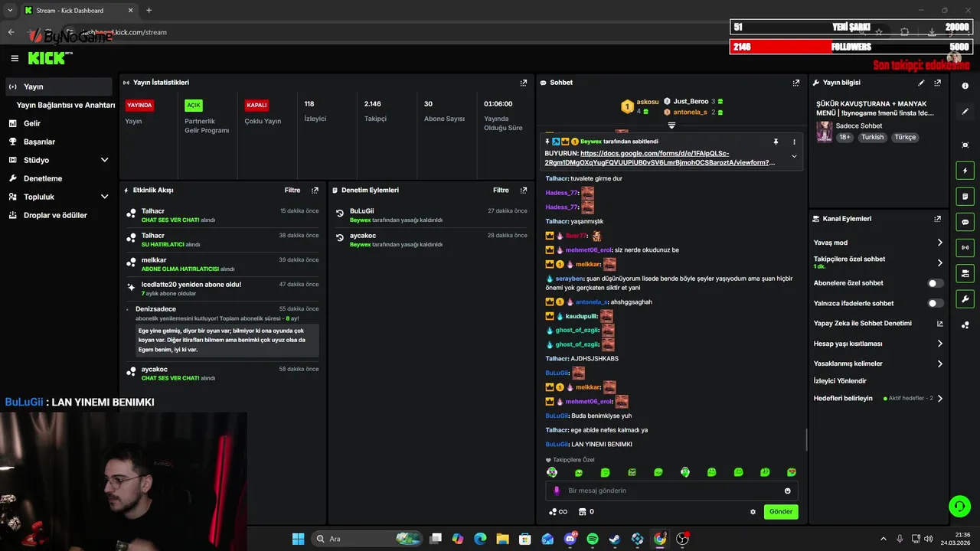
Task: Pop out the Sohbet chat panel
Action: coord(796,83)
